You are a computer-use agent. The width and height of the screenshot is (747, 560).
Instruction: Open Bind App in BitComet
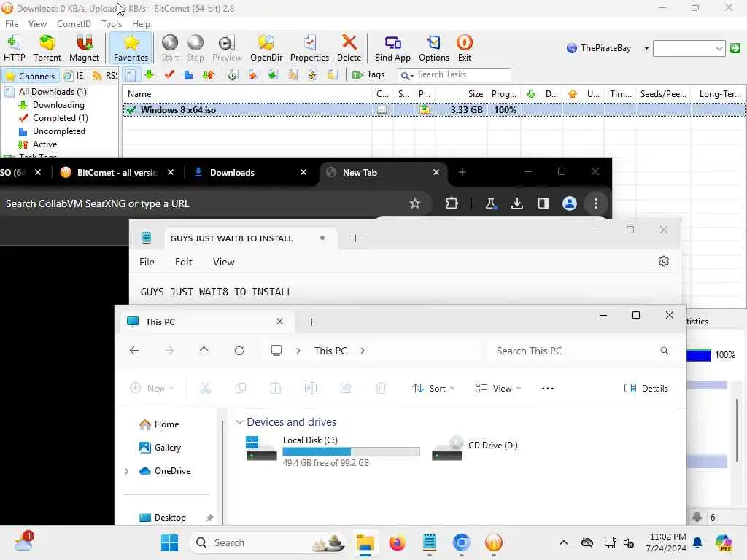coord(392,48)
